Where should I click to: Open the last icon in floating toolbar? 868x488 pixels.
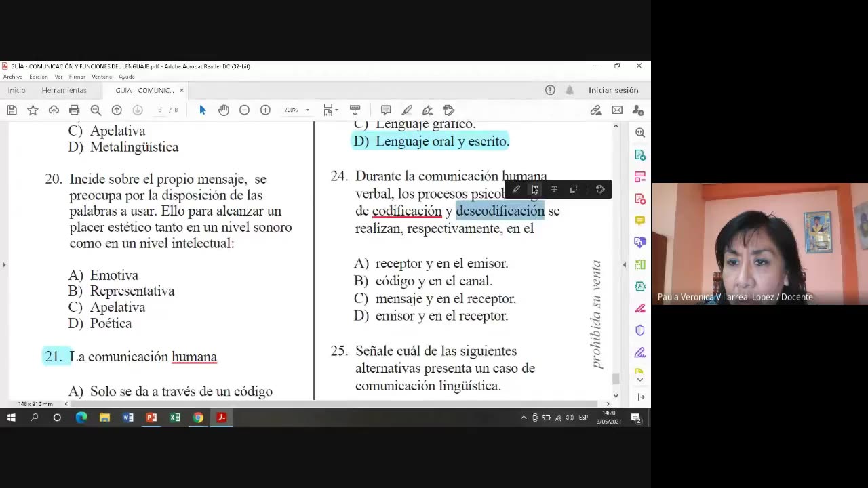pos(600,189)
